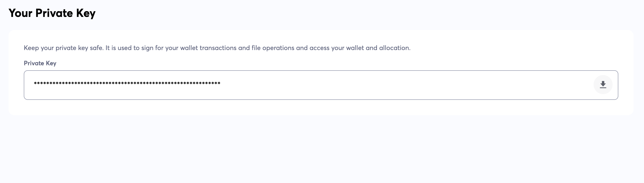
Task: Click the 'Keep your private key safe' sentence
Action: tap(63, 48)
